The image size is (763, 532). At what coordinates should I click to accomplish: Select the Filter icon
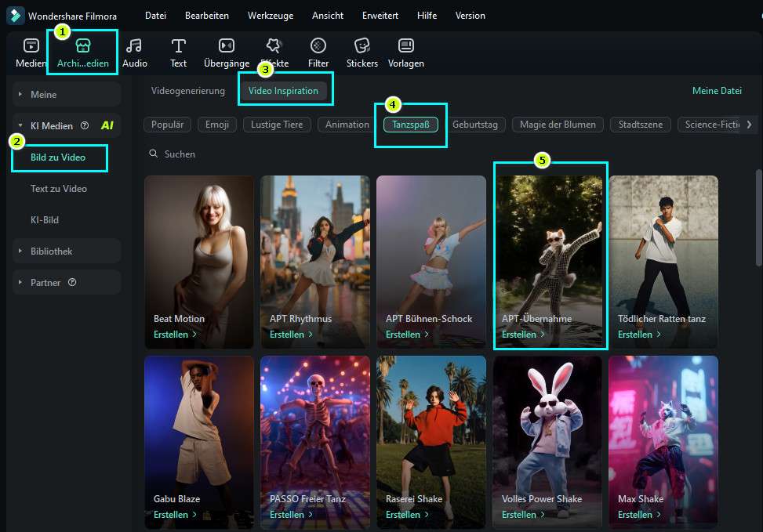click(318, 45)
